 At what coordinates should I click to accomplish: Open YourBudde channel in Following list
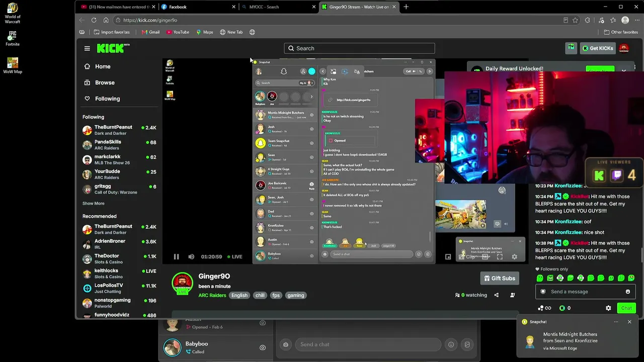(x=120, y=174)
